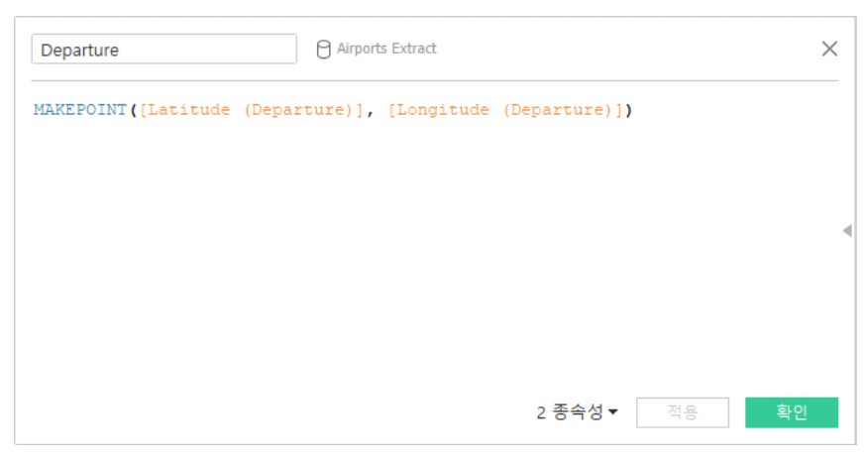Click the blank area of the formula editor
The width and height of the screenshot is (868, 462).
(426, 258)
